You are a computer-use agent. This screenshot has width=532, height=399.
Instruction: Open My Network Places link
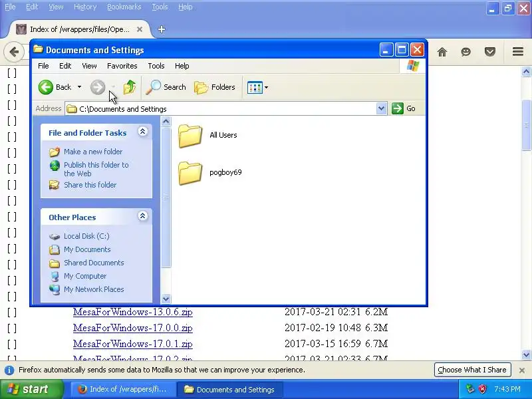coord(94,289)
